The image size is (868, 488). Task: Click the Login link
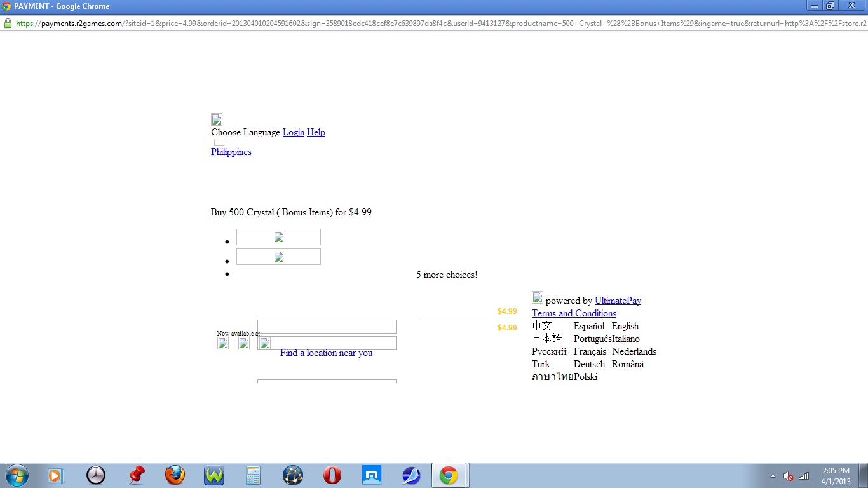pyautogui.click(x=293, y=132)
